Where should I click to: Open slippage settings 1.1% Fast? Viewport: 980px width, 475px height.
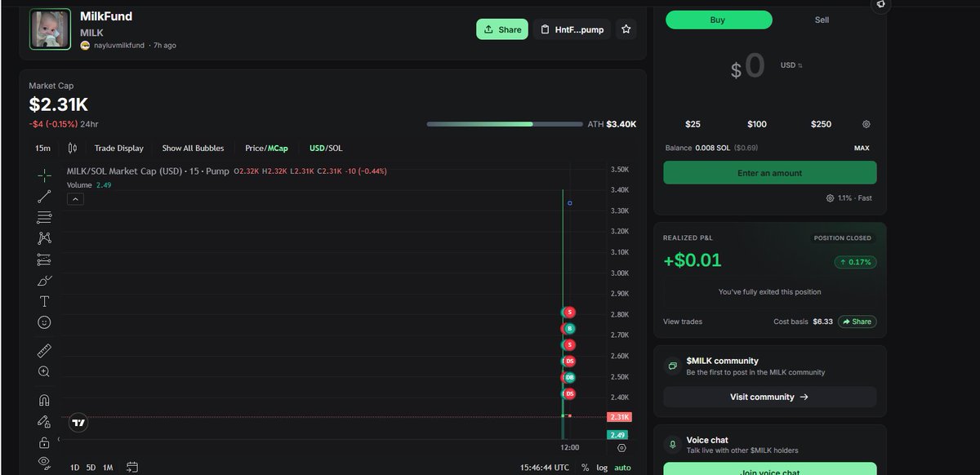pos(849,198)
